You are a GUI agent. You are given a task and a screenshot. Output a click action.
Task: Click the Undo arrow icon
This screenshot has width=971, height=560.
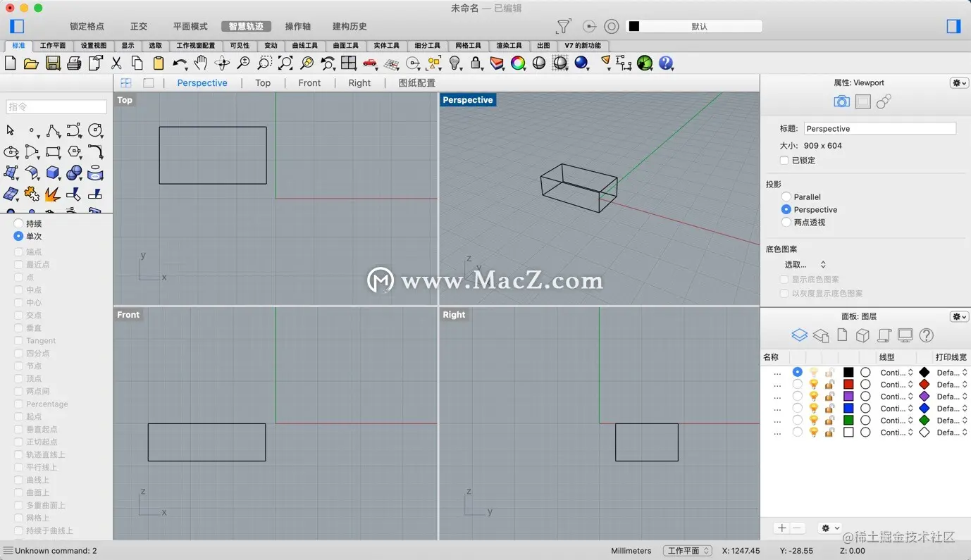pyautogui.click(x=180, y=63)
